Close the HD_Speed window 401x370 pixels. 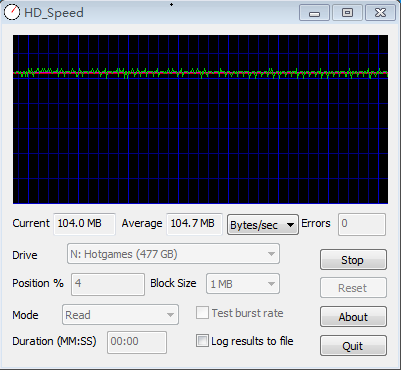click(380, 13)
